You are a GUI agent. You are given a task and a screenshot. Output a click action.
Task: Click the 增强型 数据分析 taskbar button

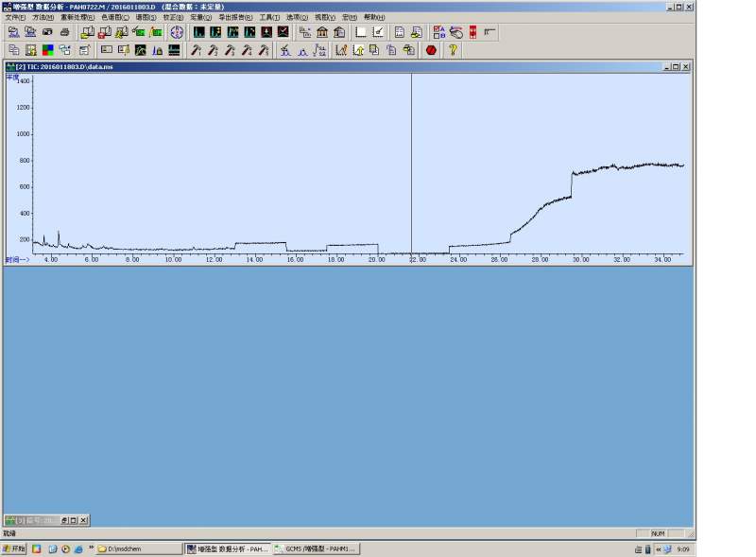(228, 548)
